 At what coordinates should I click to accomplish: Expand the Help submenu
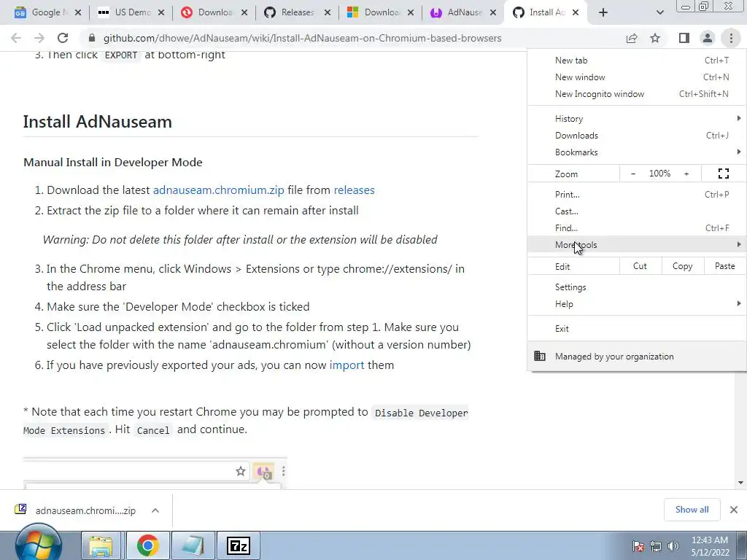click(x=637, y=304)
